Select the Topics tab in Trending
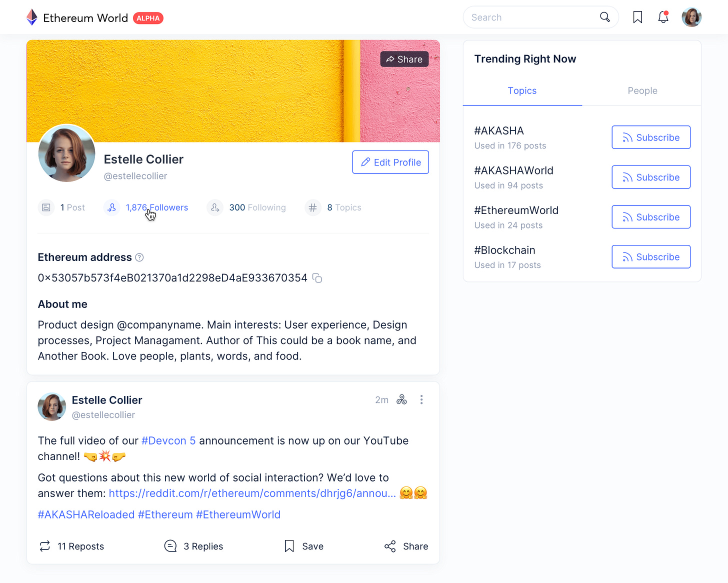 [522, 90]
